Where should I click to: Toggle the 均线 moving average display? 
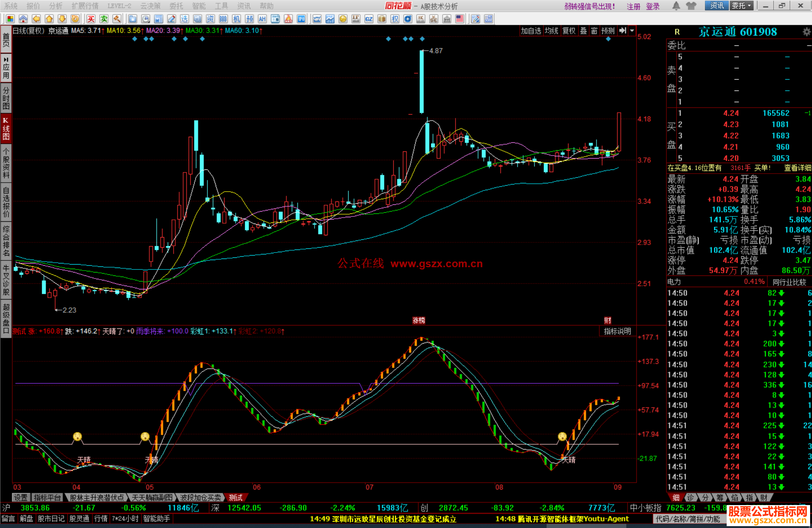(x=551, y=31)
